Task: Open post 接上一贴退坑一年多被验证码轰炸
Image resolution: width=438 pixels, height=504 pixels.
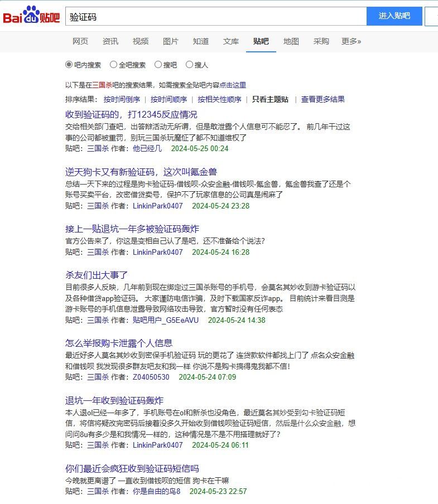Action: (132, 229)
